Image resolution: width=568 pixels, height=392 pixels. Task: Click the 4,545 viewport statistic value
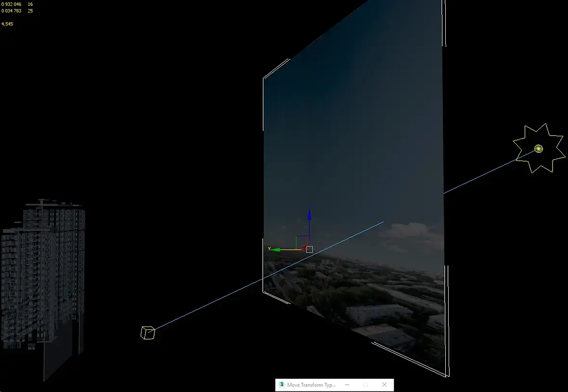[7, 24]
